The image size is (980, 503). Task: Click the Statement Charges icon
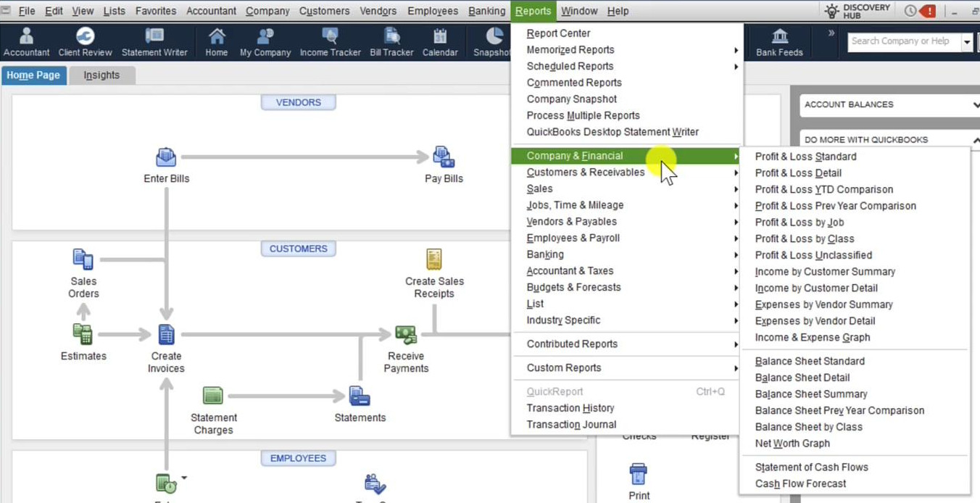tap(213, 396)
